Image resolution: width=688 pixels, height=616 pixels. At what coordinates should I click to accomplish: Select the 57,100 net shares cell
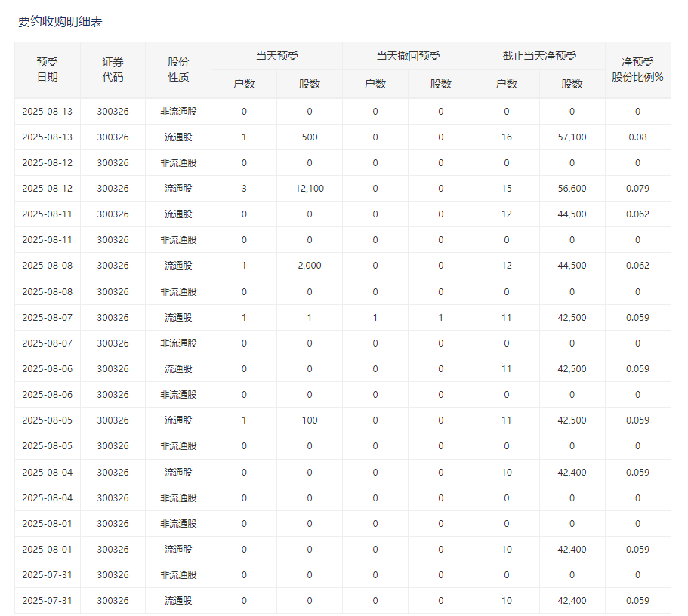click(x=572, y=137)
